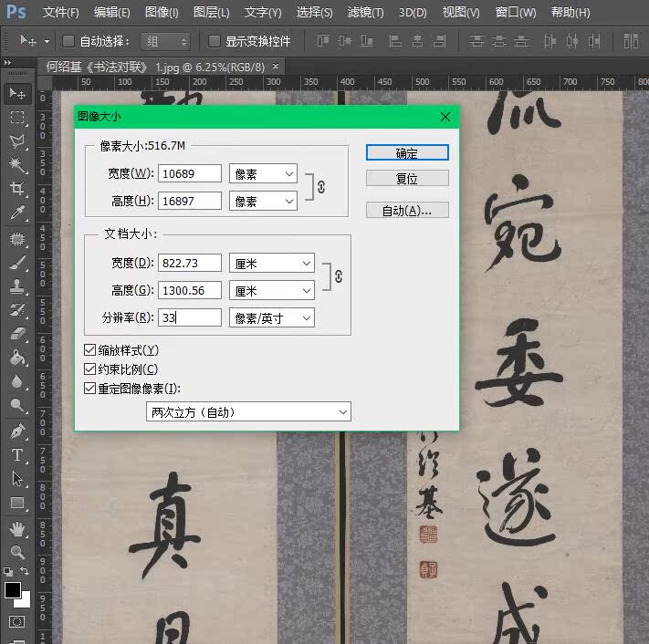
Task: Click the 确定 button
Action: tap(407, 152)
